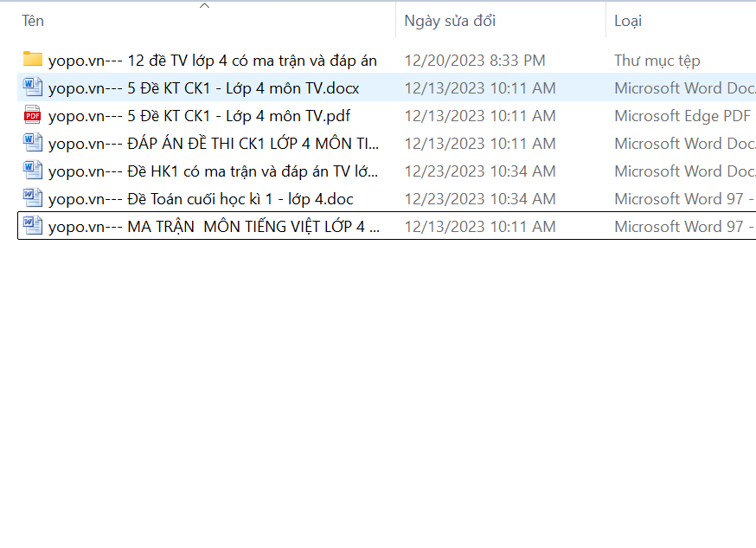
Task: Click the folder icon for 12 đề TV lớp 4
Action: pos(33,60)
